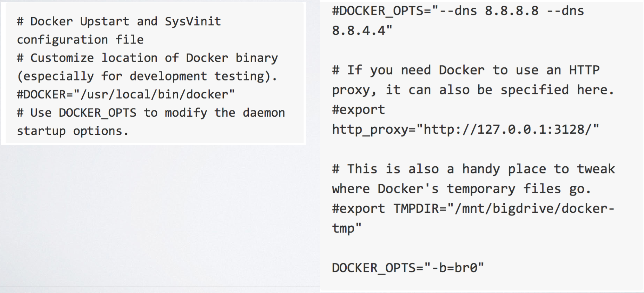Click "specified here." in the proxy comment

click(557, 90)
